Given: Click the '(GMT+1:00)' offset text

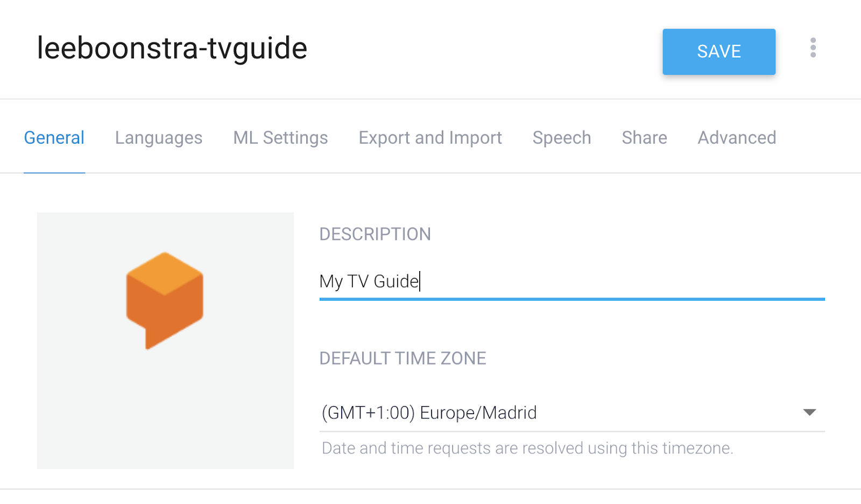Looking at the screenshot, I should [x=368, y=413].
